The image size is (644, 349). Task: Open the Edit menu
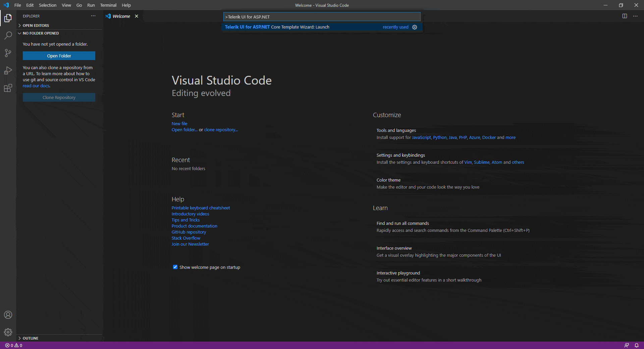(x=30, y=5)
